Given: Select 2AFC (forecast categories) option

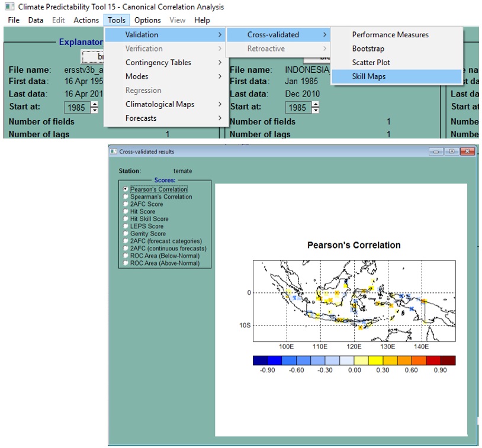Looking at the screenshot, I should 126,241.
